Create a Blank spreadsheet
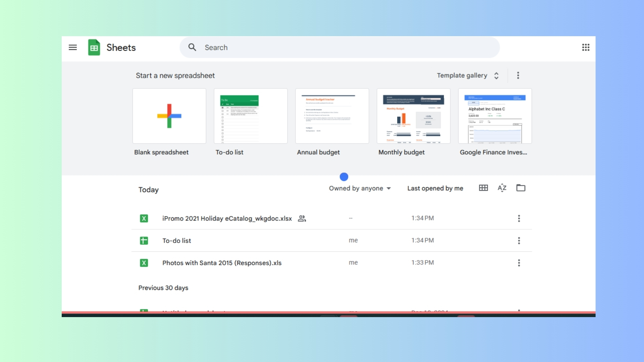 pos(169,116)
